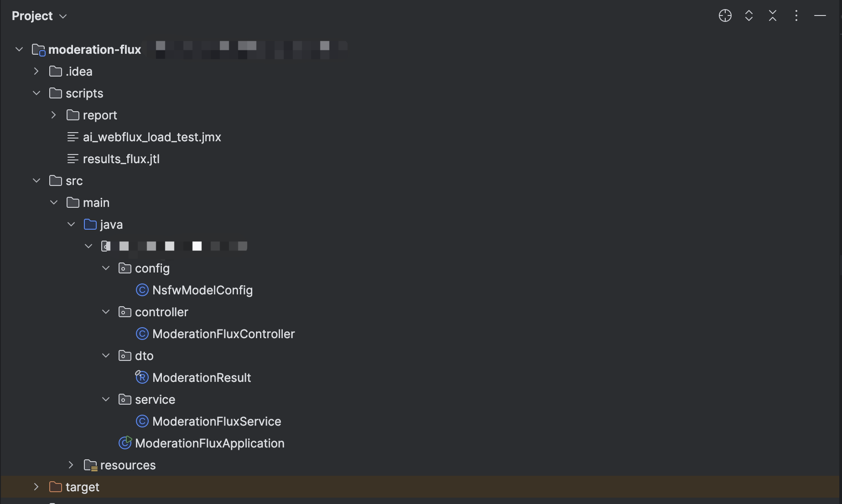The width and height of the screenshot is (842, 504).
Task: Expand the .idea folder
Action: click(36, 71)
